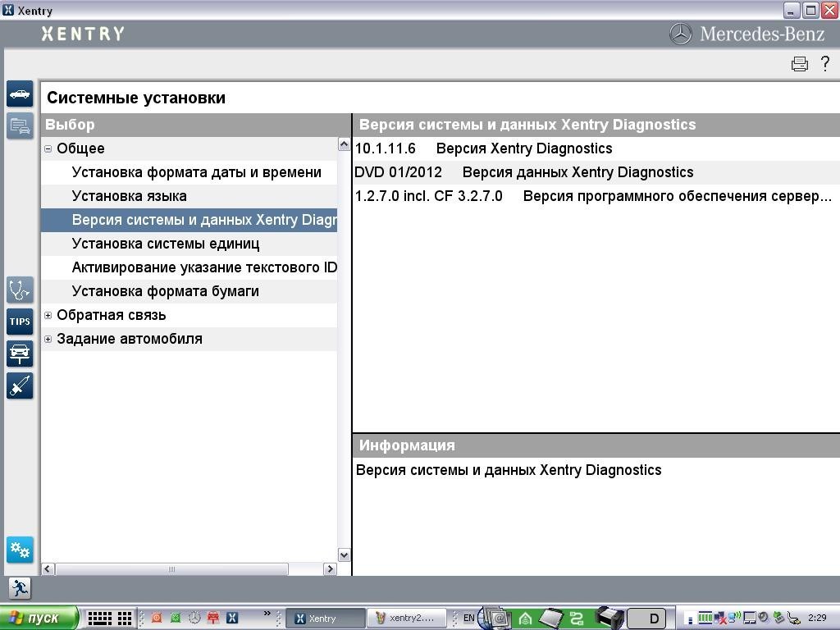Image resolution: width=840 pixels, height=630 pixels.
Task: Click the tree scrollbar down arrow
Action: (x=344, y=555)
